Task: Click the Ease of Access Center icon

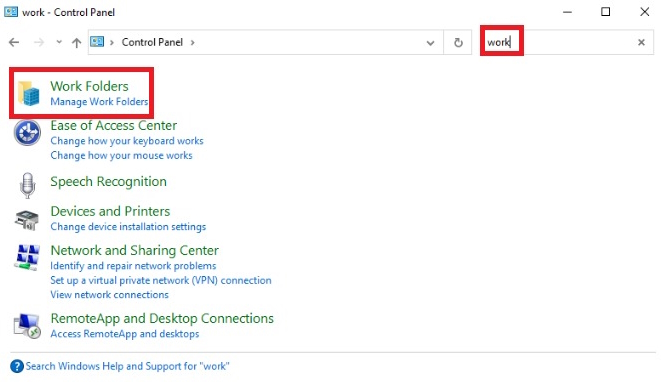Action: pos(27,133)
